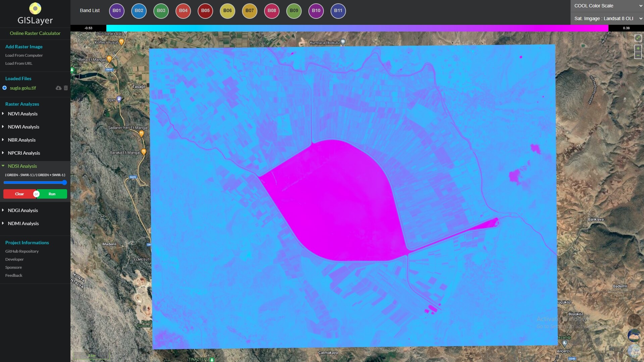Select band B11 circle

pyautogui.click(x=338, y=11)
